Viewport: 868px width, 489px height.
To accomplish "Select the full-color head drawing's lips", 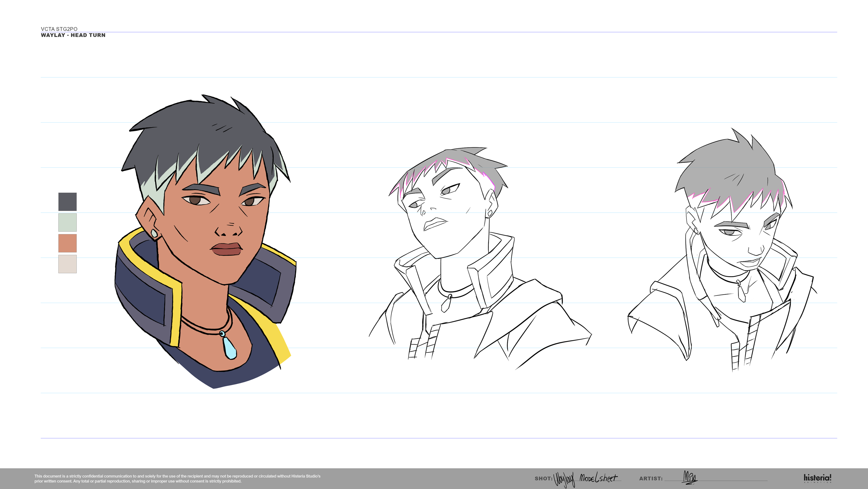I will click(x=226, y=249).
